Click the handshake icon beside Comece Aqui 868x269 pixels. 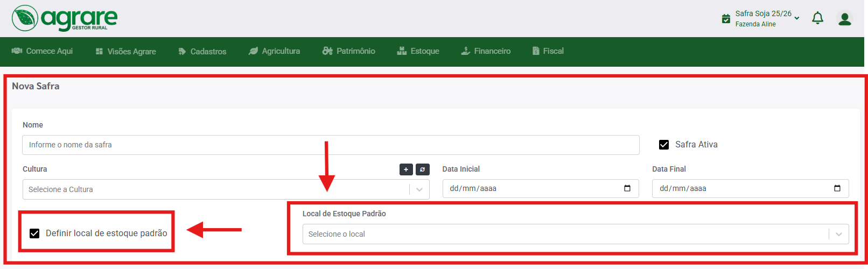point(17,51)
